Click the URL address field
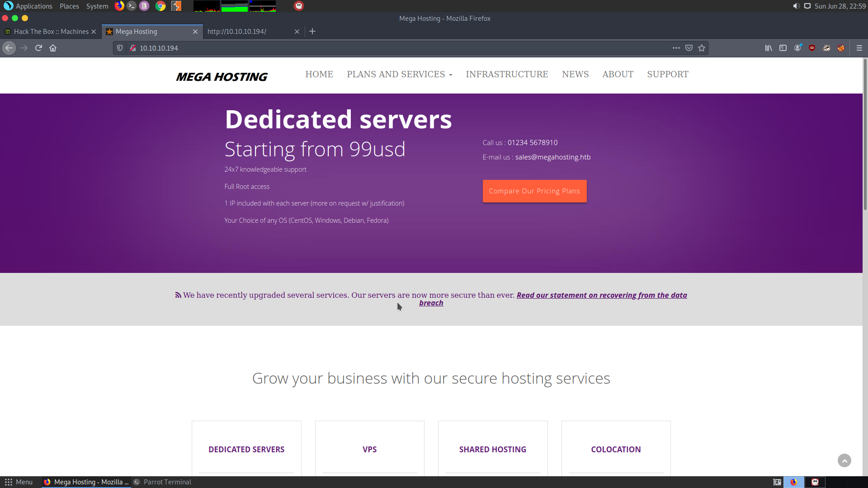The width and height of the screenshot is (868, 488). (398, 48)
